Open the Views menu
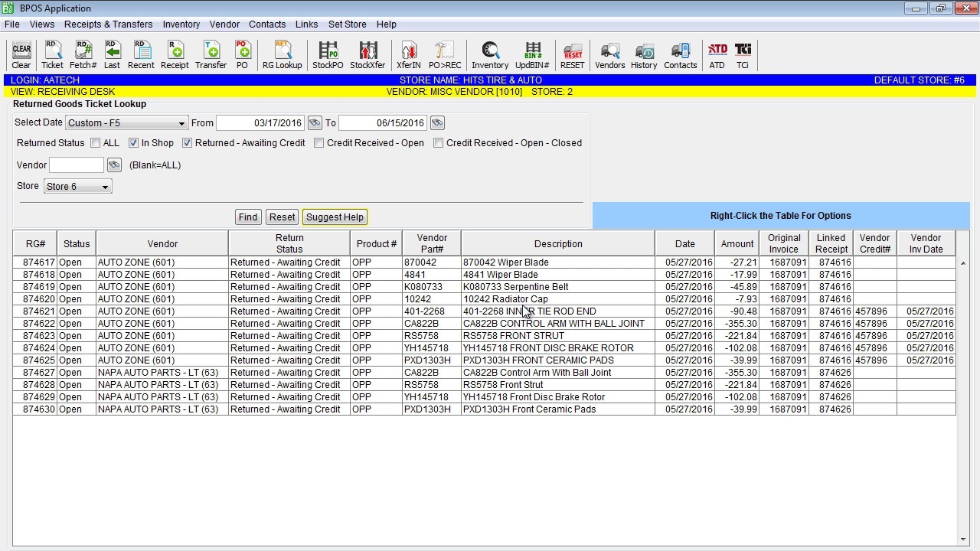Viewport: 980px width, 551px height. (x=42, y=24)
